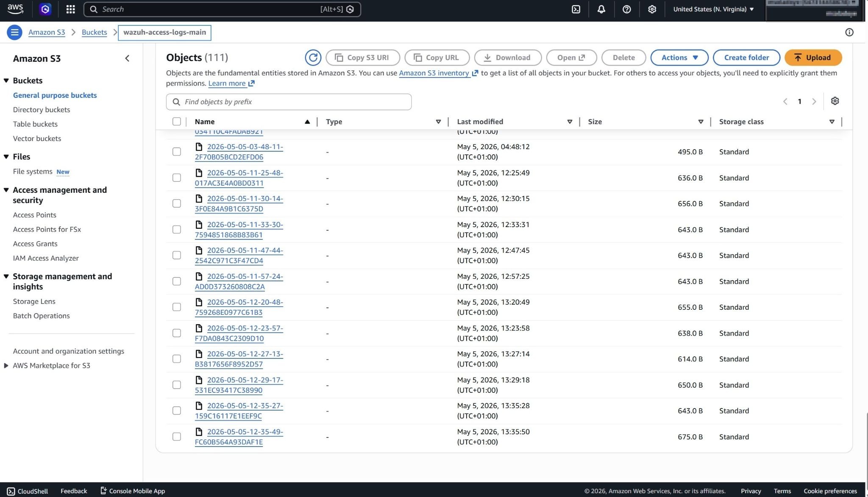Sort by Type column
This screenshot has width=868, height=497.
(x=438, y=122)
